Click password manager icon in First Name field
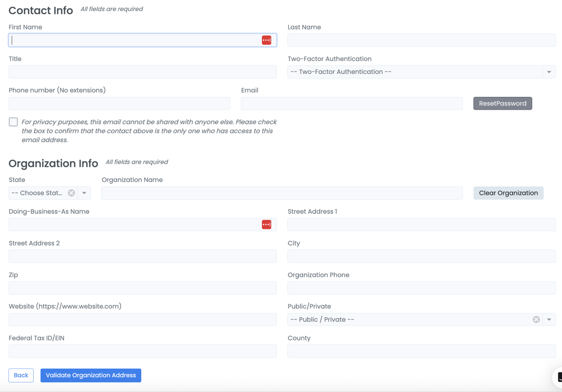Viewport: 562px width, 392px height. click(266, 41)
